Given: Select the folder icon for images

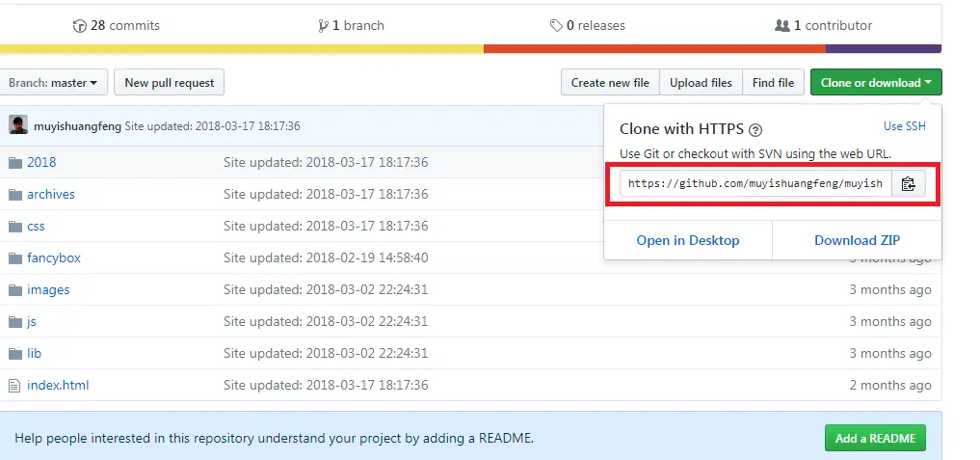Looking at the screenshot, I should [15, 290].
